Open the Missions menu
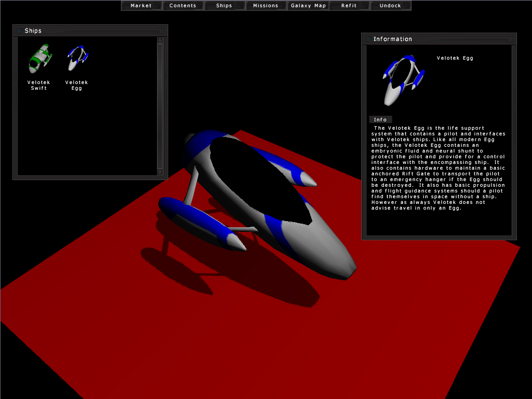This screenshot has width=532, height=399. click(x=266, y=6)
